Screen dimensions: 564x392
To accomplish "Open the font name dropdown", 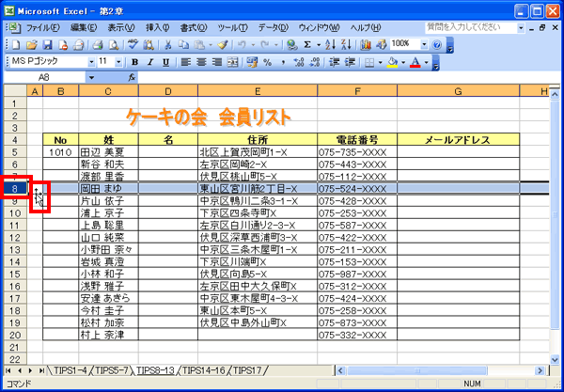I will [x=91, y=63].
